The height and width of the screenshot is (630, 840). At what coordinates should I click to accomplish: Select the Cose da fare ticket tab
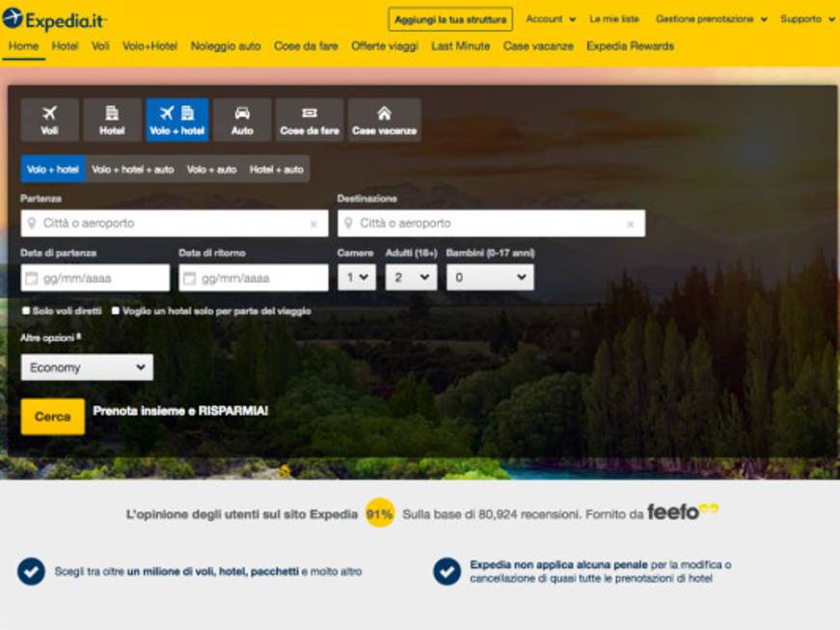point(310,120)
